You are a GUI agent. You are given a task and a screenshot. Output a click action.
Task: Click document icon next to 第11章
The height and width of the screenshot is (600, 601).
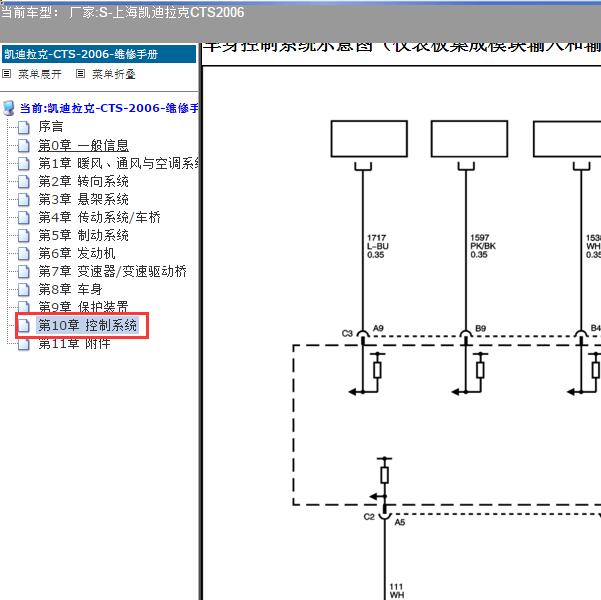coord(24,344)
